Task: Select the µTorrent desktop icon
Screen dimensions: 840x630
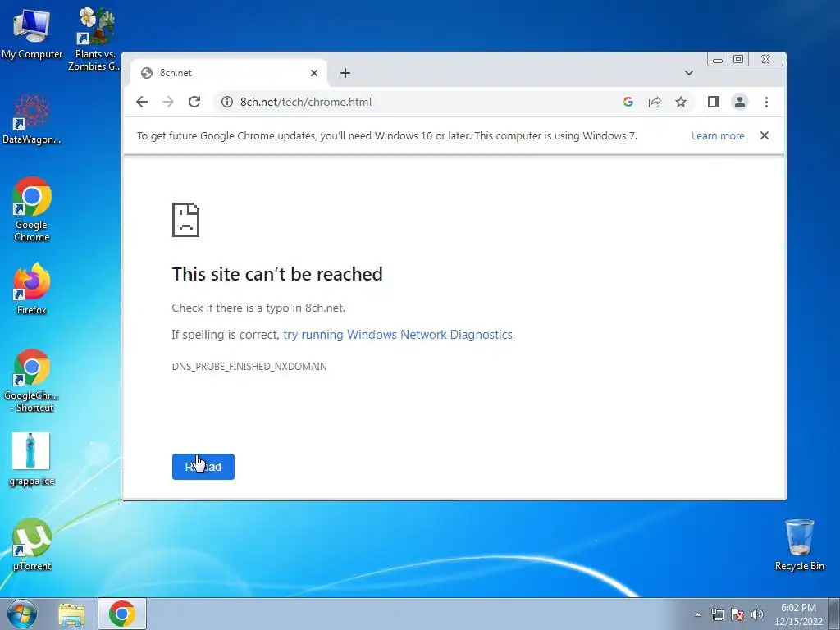Action: [32, 544]
